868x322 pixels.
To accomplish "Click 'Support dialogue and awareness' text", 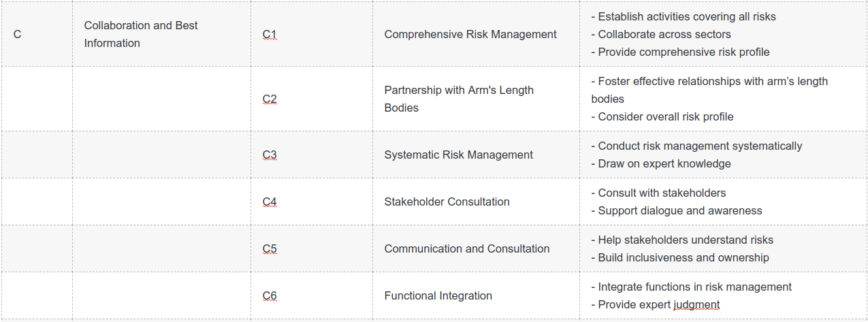I will [x=677, y=210].
